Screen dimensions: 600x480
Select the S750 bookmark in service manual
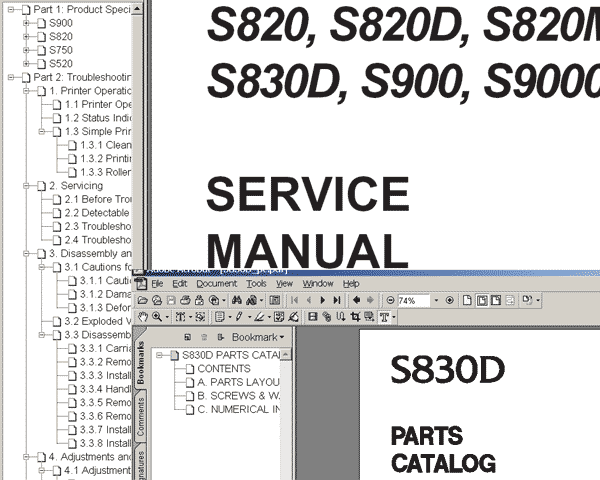coord(60,50)
